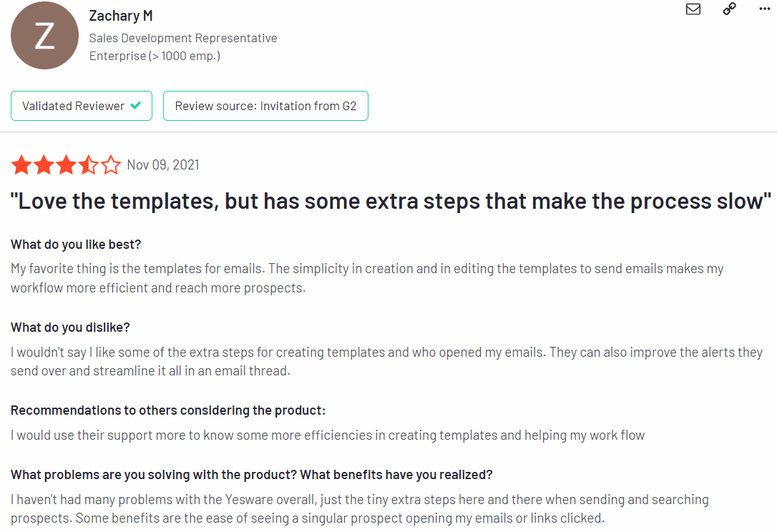Click Sales Development Representative job title

click(x=183, y=38)
